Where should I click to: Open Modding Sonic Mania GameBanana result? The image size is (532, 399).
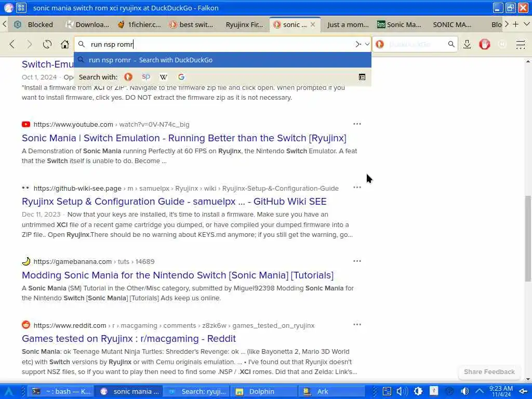[178, 275]
